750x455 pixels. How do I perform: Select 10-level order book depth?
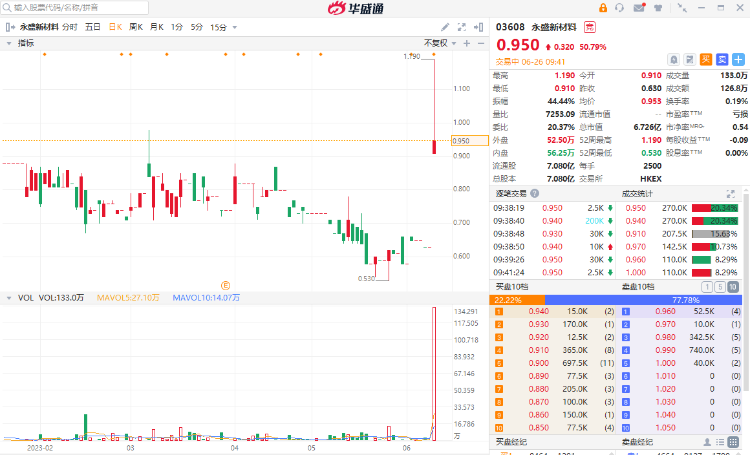tap(733, 287)
